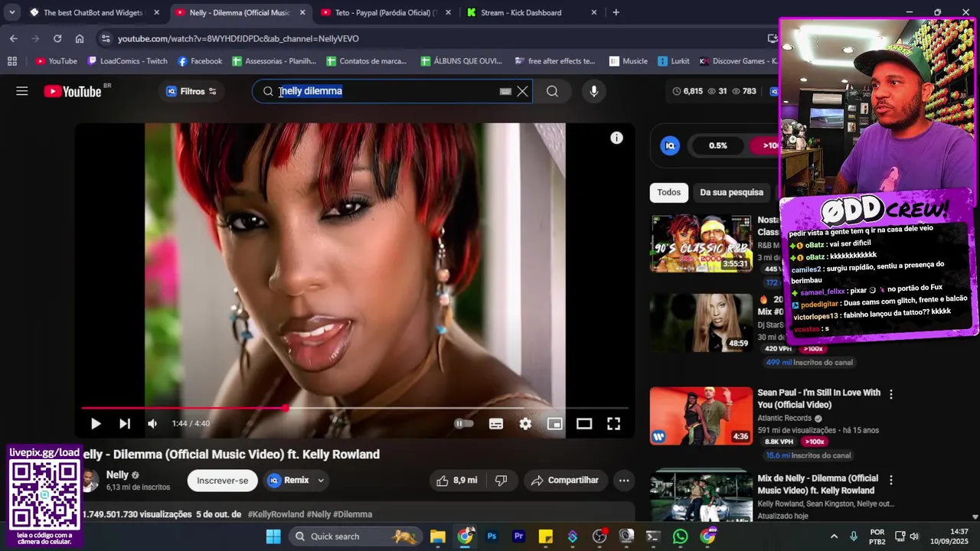Start voice search with the microphone
This screenshot has width=980, height=551.
593,91
